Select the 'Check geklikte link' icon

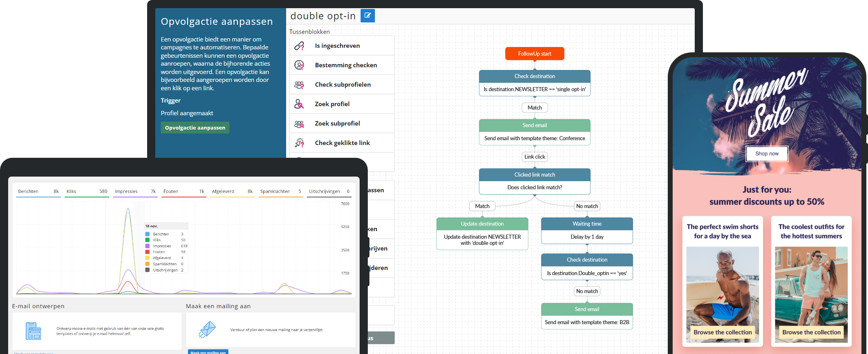coord(299,143)
